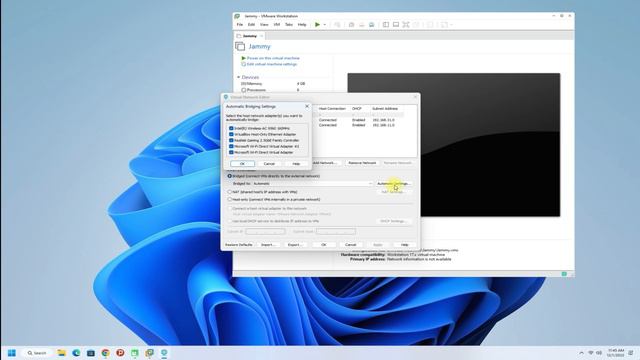
Task: Switch to the Jammy tab
Action: point(249,36)
